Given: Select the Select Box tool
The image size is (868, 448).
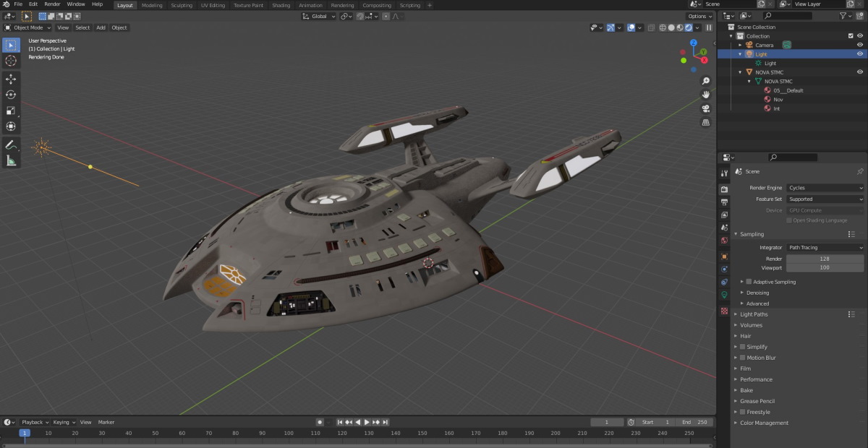Looking at the screenshot, I should click(x=11, y=45).
